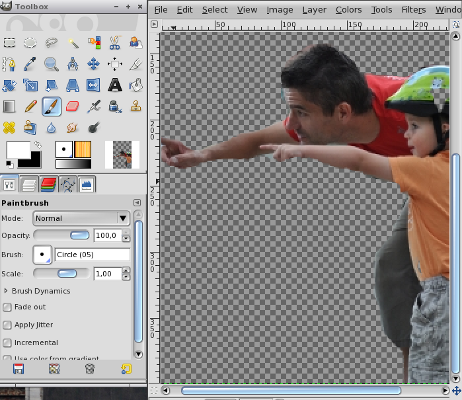Switch to the Channels dock tab
This screenshot has height=400, width=462.
pyautogui.click(x=48, y=184)
